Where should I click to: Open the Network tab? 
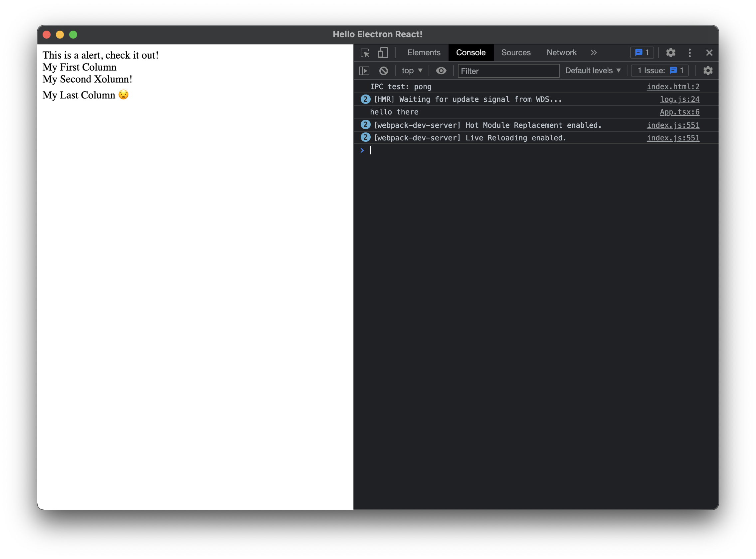click(x=561, y=53)
